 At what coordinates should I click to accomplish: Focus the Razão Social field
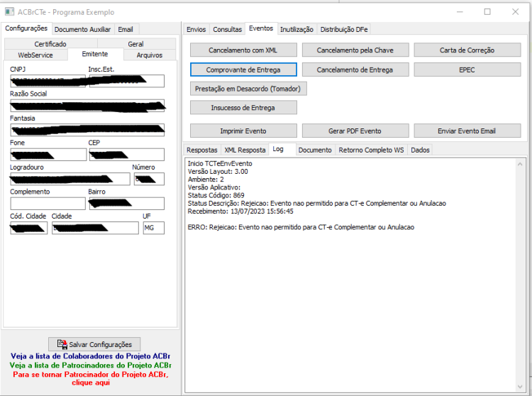click(87, 106)
